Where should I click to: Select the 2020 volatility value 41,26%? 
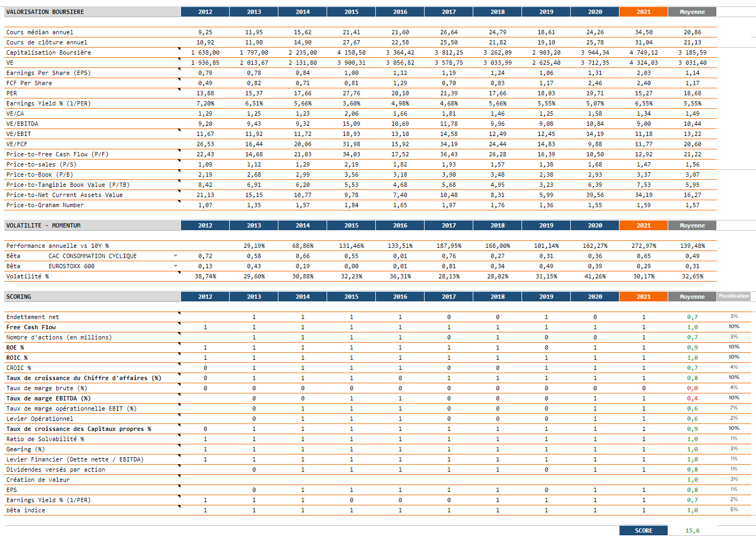pos(595,276)
